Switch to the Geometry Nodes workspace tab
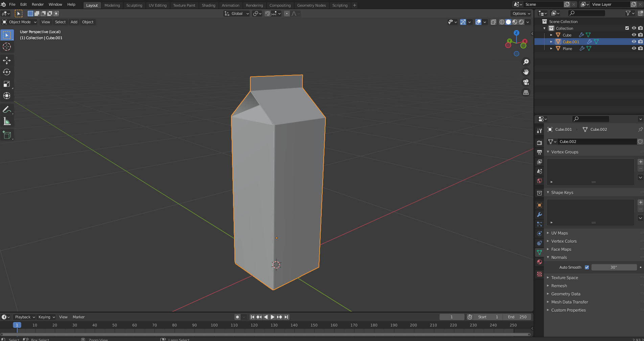The height and width of the screenshot is (341, 644). [312, 5]
